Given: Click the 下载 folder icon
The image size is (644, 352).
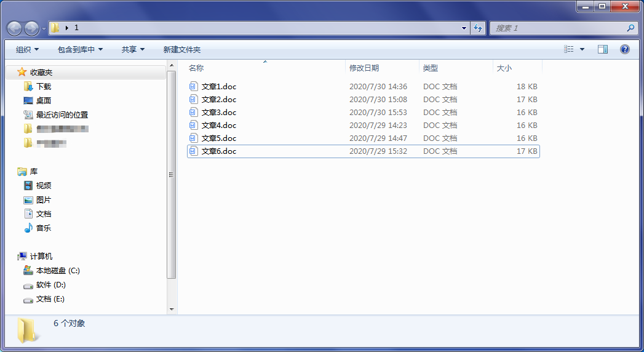Looking at the screenshot, I should pos(28,87).
